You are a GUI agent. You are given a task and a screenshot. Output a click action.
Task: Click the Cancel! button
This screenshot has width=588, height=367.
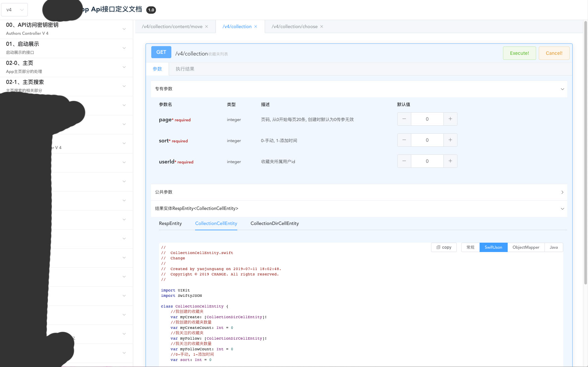[x=554, y=53]
